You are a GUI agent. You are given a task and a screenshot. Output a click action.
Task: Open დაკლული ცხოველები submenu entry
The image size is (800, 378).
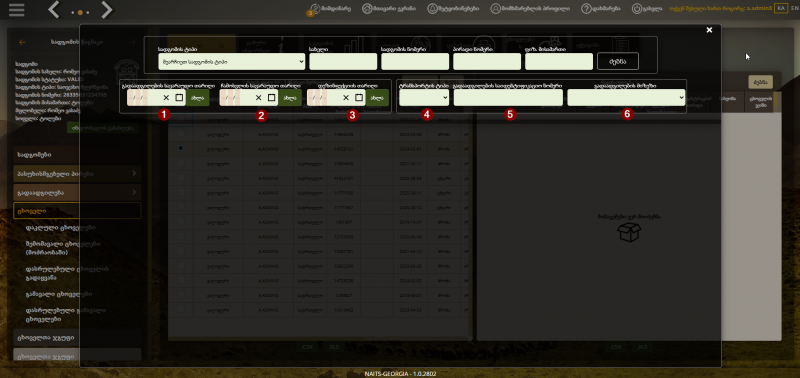[60, 228]
